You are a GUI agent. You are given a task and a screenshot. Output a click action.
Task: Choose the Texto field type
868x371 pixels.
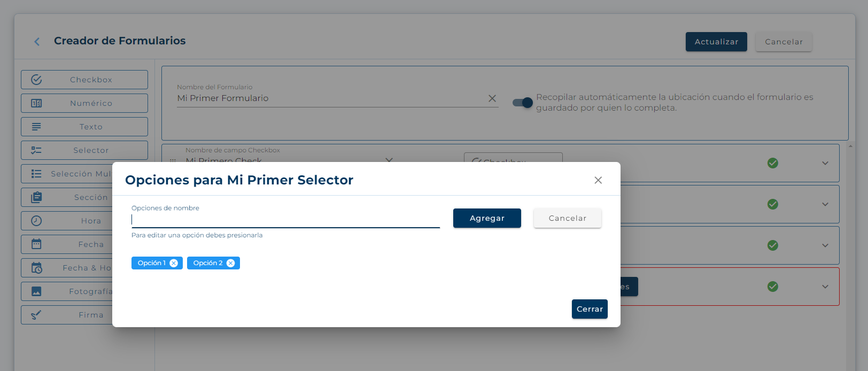[x=84, y=127]
